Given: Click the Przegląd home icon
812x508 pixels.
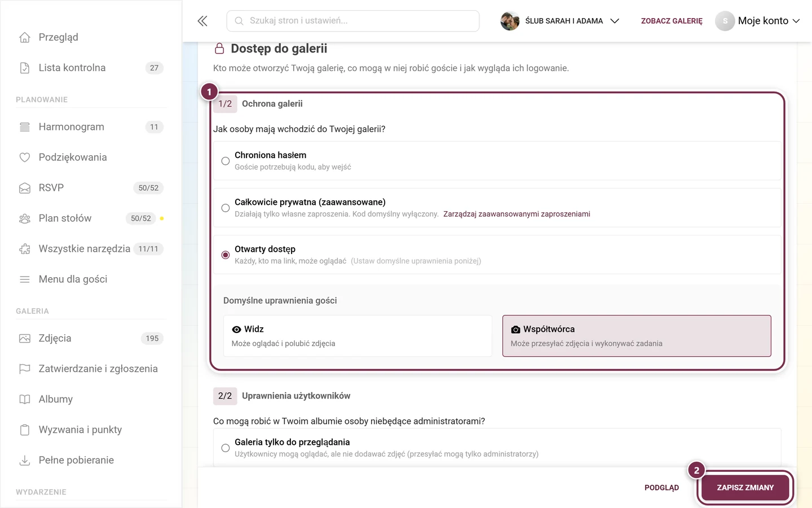Looking at the screenshot, I should (25, 37).
